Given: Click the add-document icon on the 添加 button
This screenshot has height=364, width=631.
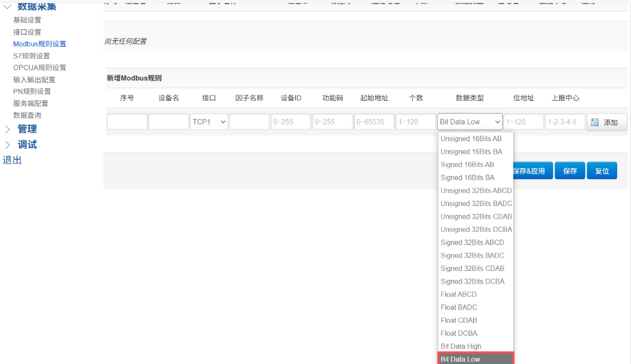Looking at the screenshot, I should [x=595, y=121].
